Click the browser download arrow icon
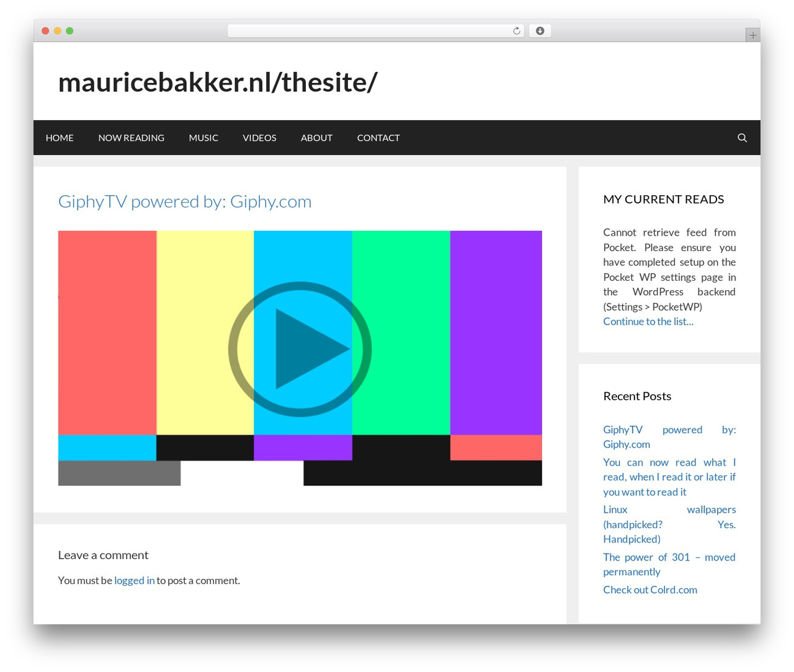The height and width of the screenshot is (672, 794). coord(540,31)
